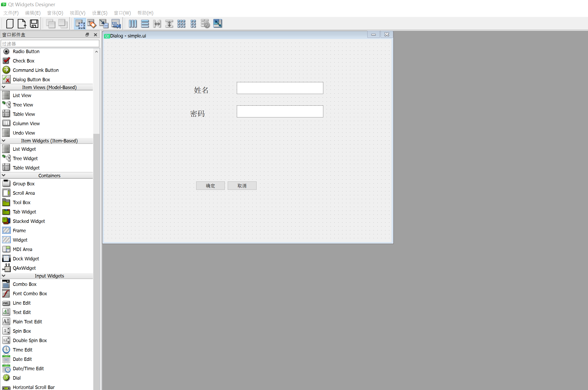Switch to Edit Signals/Slots mode
Viewport: 588px width, 390px height.
pyautogui.click(x=92, y=24)
